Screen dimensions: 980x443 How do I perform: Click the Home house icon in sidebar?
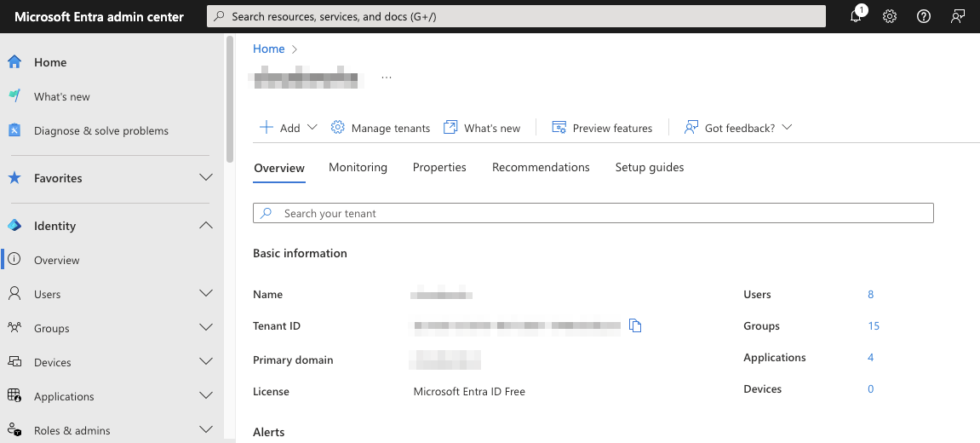14,62
